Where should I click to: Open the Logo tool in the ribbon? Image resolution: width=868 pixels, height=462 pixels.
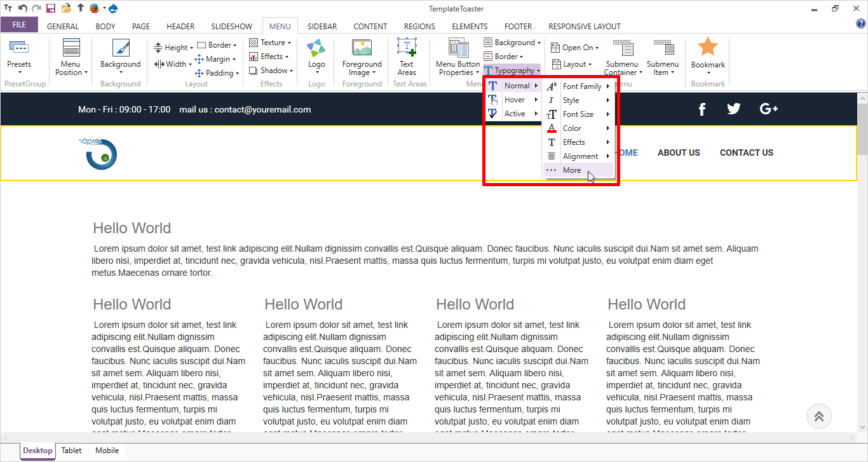coord(316,49)
